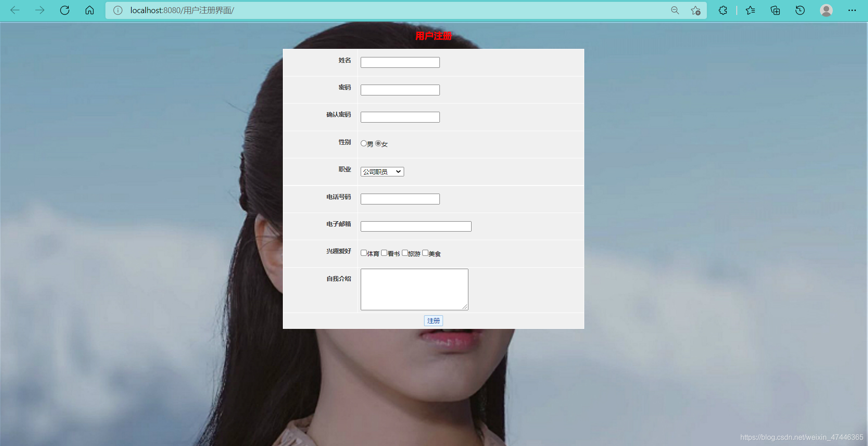Click the 用户注册 page heading

(x=434, y=36)
